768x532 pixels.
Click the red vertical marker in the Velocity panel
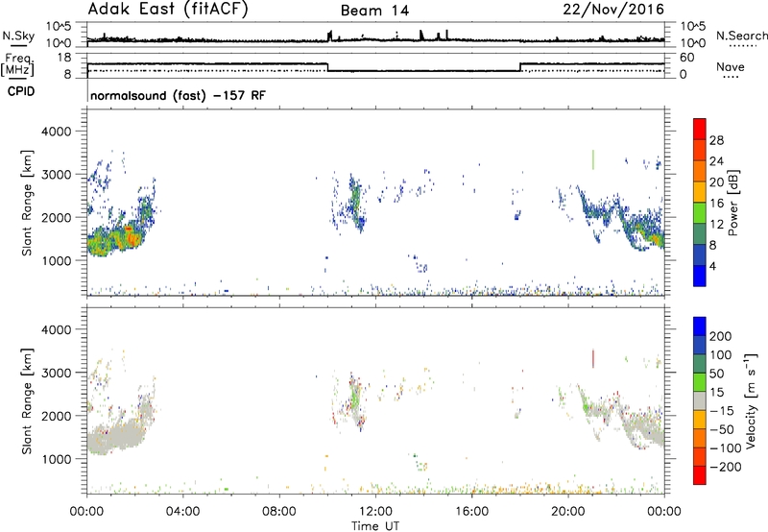pos(593,358)
